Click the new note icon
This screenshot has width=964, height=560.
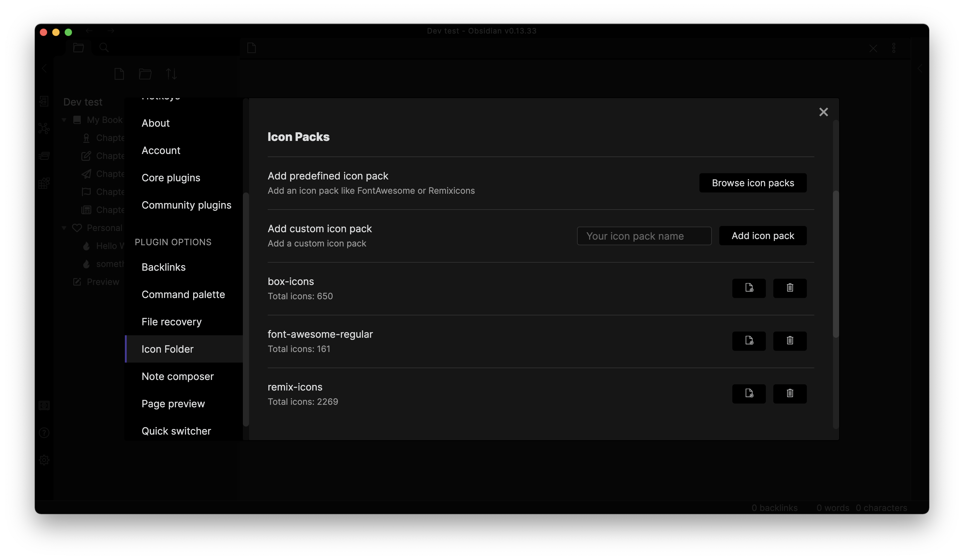pos(119,74)
